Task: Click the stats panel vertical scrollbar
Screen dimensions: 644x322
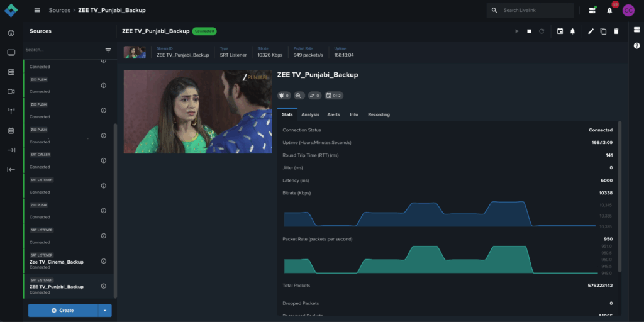Action: point(619,195)
